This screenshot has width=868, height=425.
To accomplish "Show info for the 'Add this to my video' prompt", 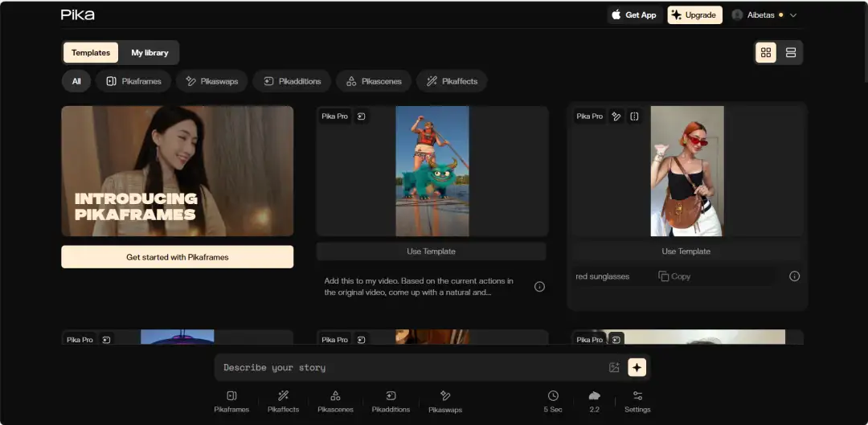I will [540, 287].
